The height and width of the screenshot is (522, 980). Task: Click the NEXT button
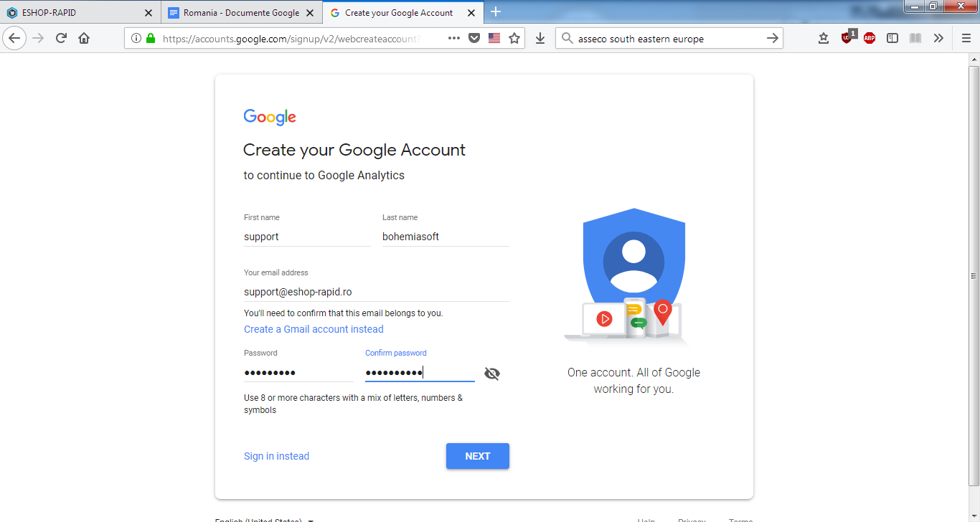(478, 456)
